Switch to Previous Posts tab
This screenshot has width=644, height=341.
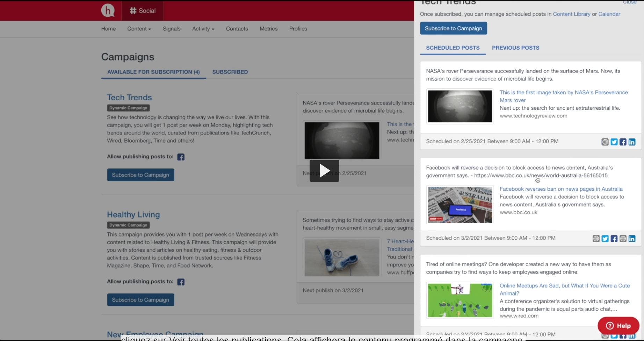pos(515,48)
